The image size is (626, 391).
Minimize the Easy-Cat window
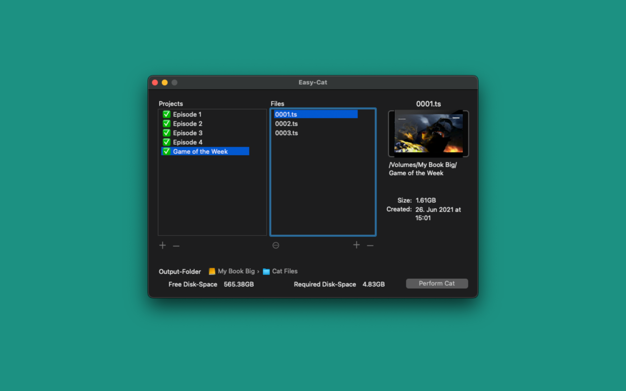click(x=164, y=83)
